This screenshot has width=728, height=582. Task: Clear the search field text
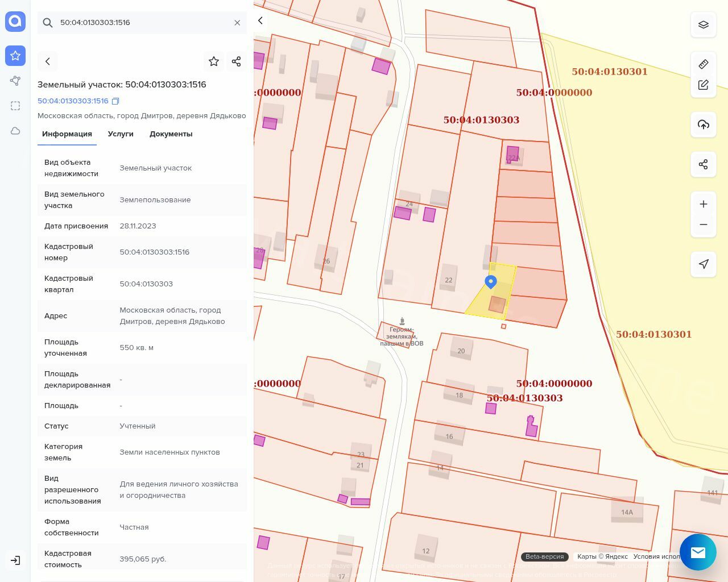(x=237, y=23)
